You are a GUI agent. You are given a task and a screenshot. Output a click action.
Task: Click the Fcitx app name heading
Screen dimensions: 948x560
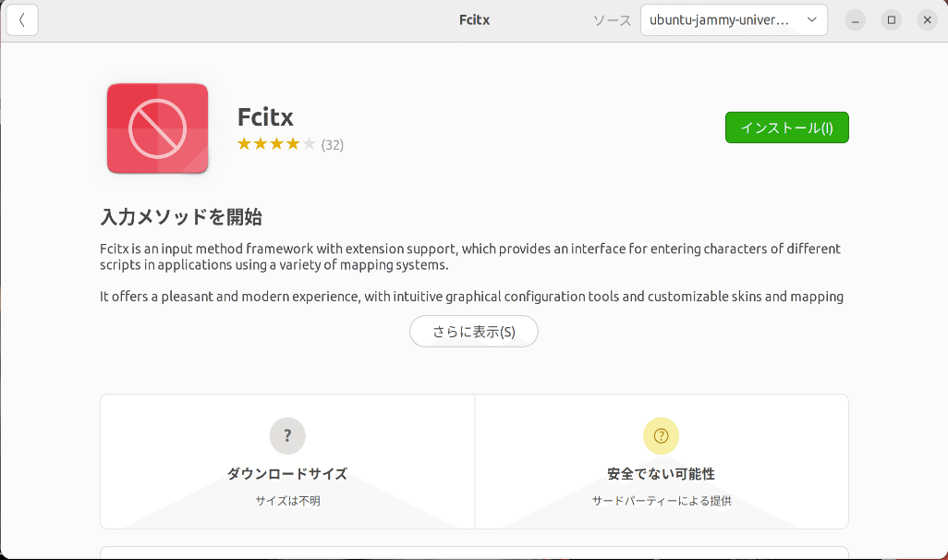coord(265,116)
